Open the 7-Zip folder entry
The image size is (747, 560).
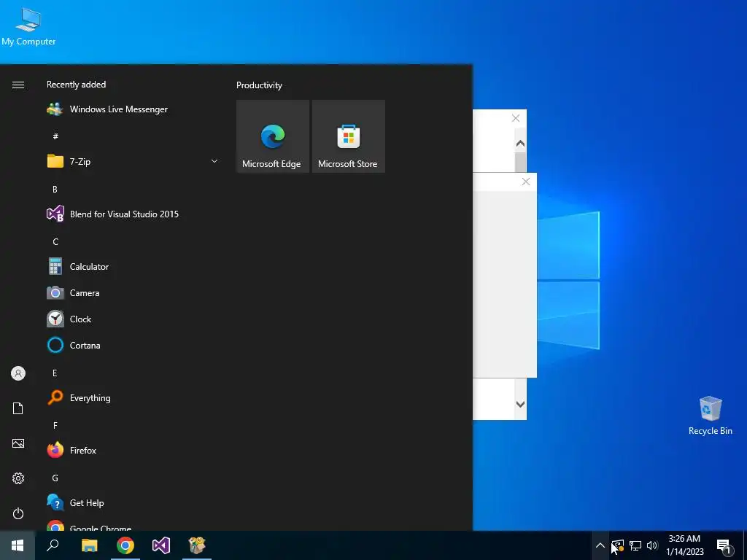133,162
